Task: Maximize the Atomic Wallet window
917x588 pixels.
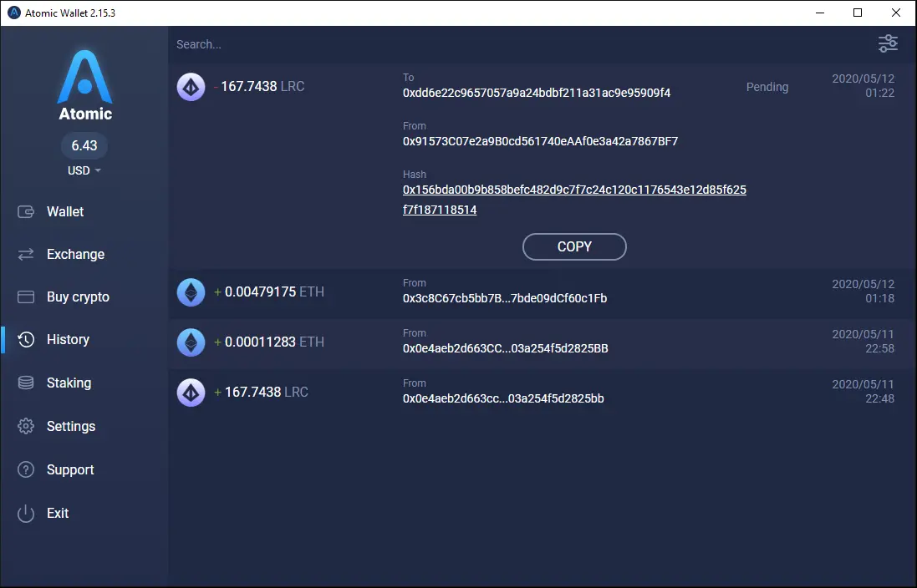Action: pos(858,13)
